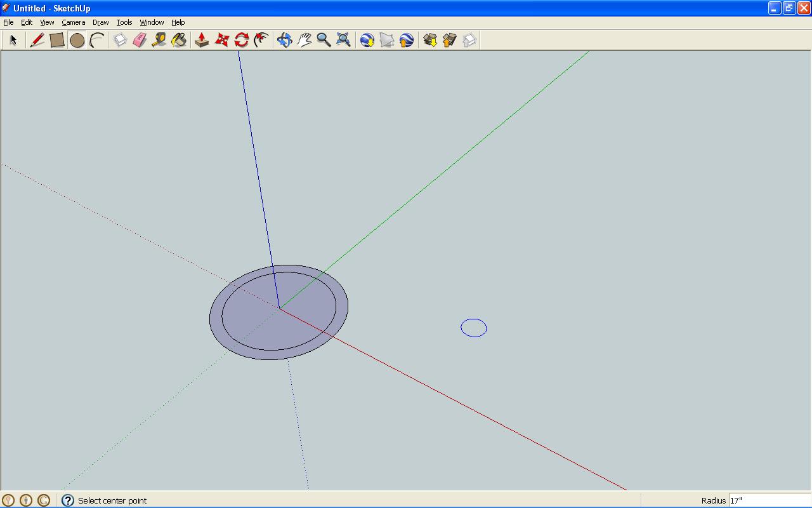Click the 'Radius' label in status bar
This screenshot has height=508, width=812.
[714, 500]
